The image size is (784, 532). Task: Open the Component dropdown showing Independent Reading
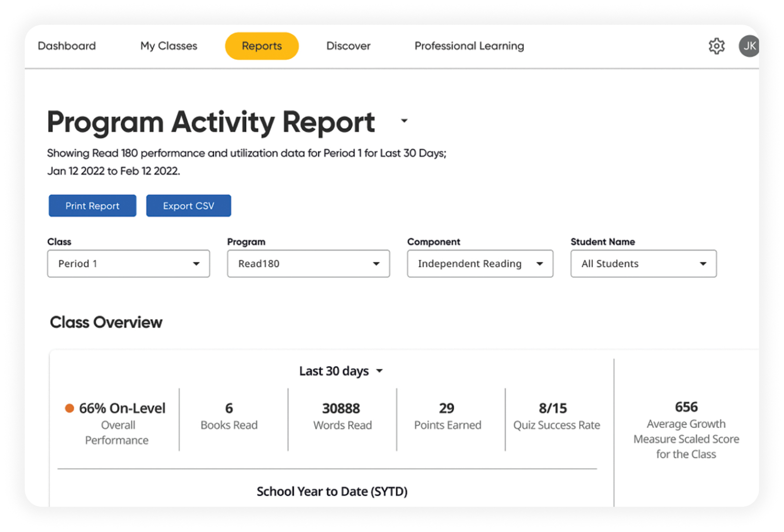tap(480, 263)
